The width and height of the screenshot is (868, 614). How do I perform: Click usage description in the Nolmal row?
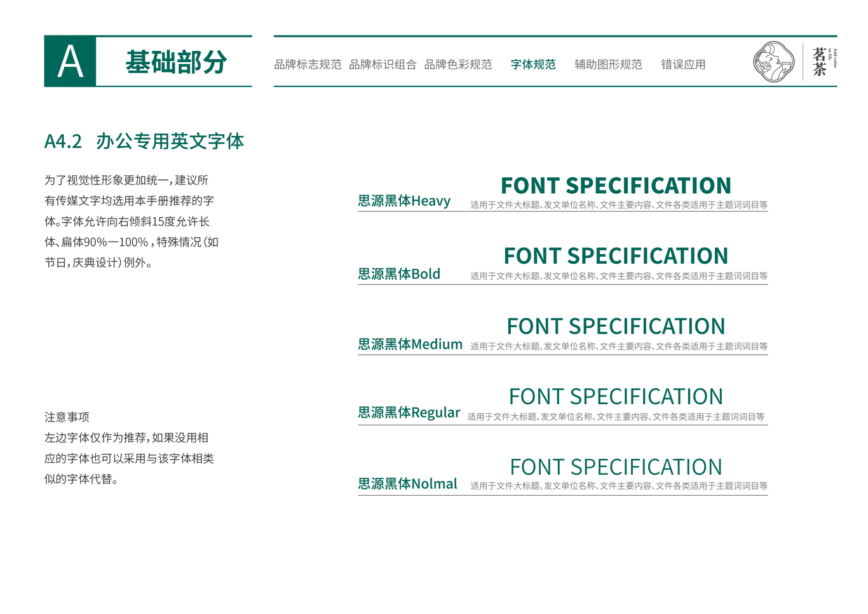pyautogui.click(x=619, y=486)
